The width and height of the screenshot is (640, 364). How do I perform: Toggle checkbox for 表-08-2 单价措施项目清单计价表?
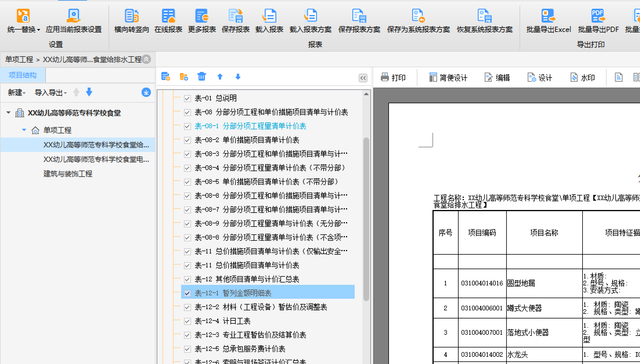pyautogui.click(x=187, y=140)
